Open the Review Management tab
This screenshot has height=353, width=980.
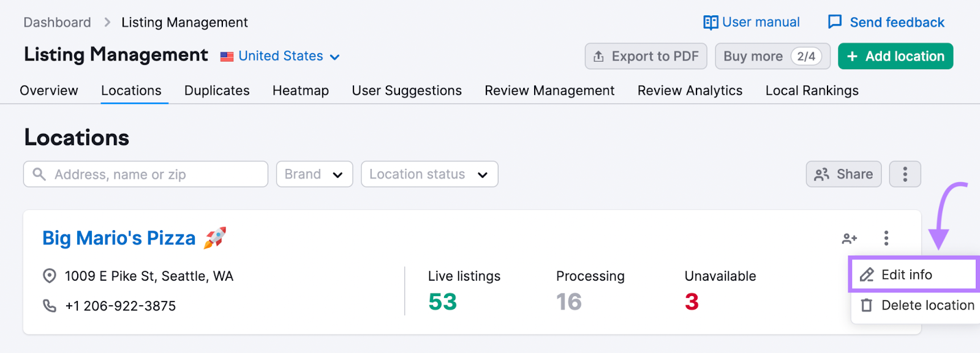549,91
